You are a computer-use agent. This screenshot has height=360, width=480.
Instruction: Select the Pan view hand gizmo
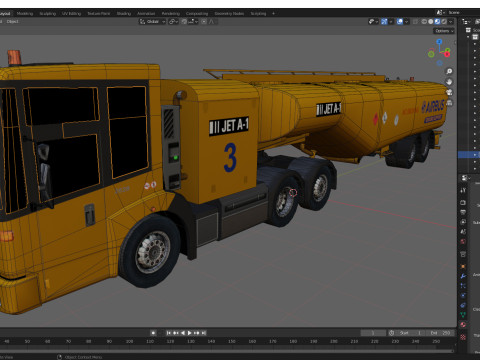[449, 82]
